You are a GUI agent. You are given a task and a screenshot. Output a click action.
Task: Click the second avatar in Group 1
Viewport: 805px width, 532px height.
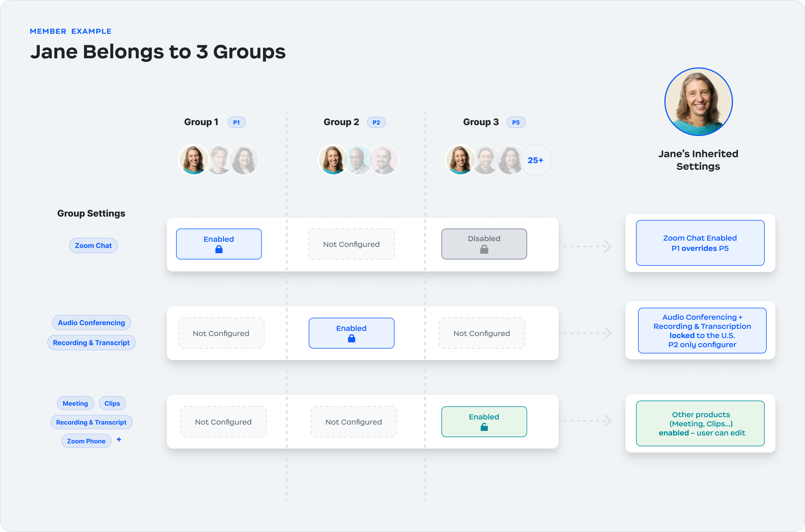(x=219, y=160)
